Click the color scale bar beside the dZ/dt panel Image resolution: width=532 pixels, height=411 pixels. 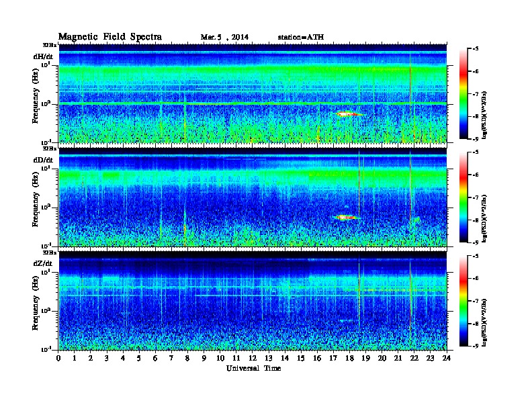click(463, 301)
